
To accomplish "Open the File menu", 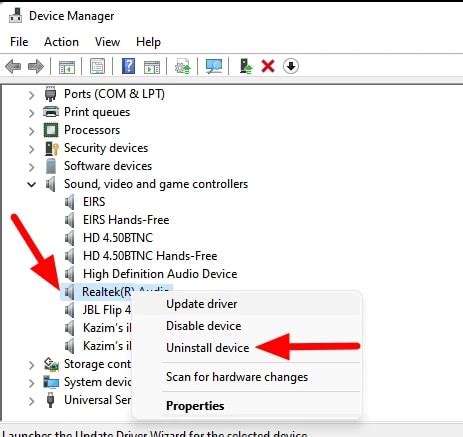I will coord(19,42).
